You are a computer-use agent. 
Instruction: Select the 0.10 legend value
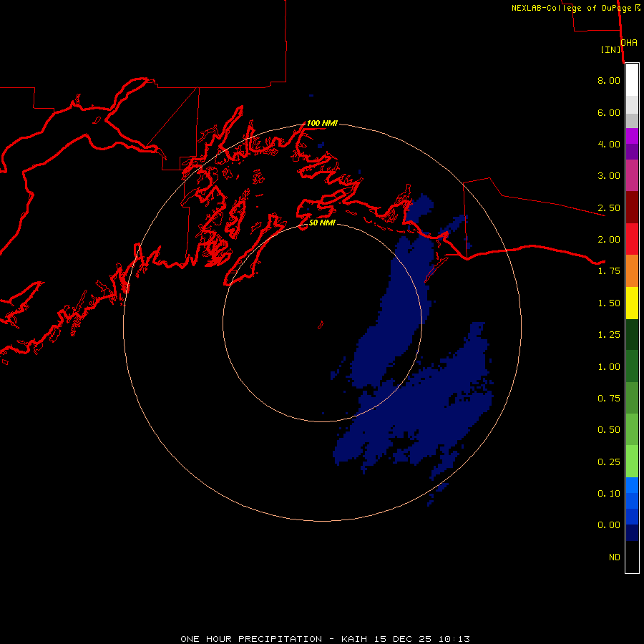pyautogui.click(x=609, y=494)
